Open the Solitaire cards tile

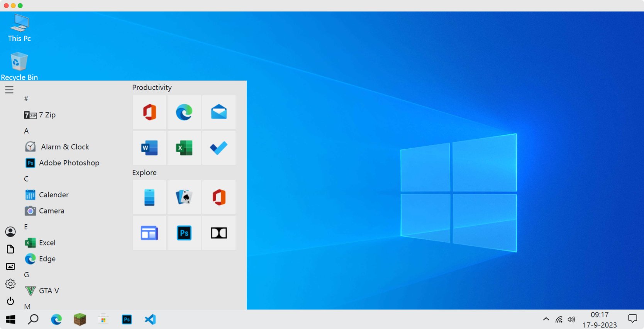[x=184, y=197]
